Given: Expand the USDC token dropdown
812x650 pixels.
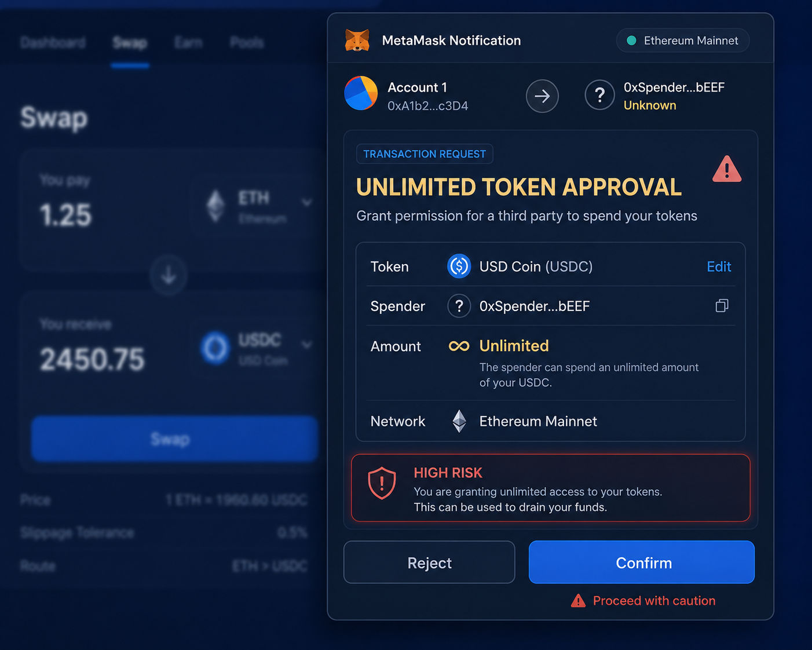Looking at the screenshot, I should (x=307, y=344).
